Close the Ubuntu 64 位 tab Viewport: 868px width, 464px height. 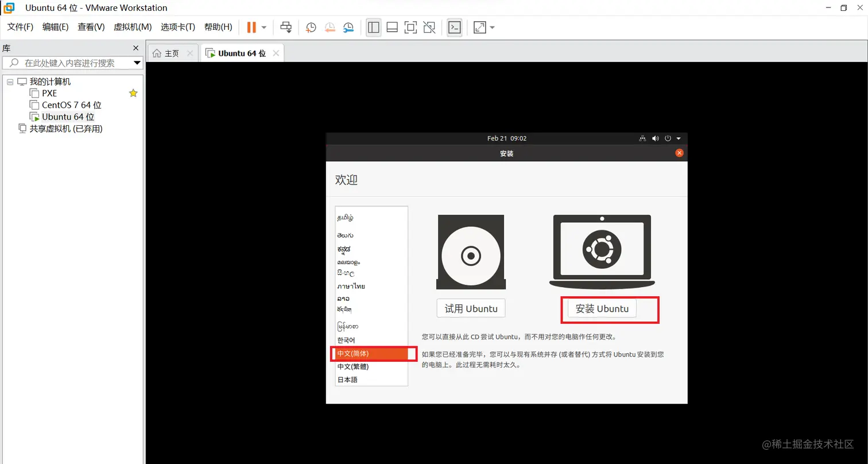pyautogui.click(x=276, y=53)
